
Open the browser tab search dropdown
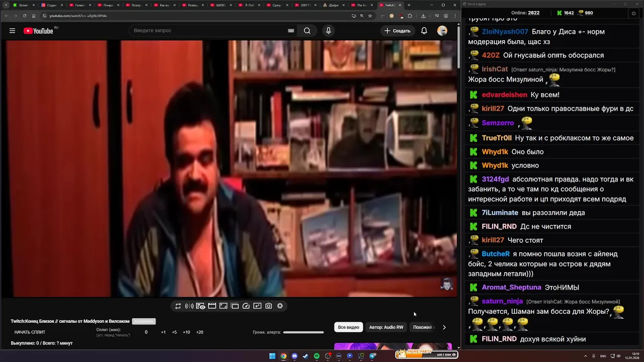coord(6,5)
